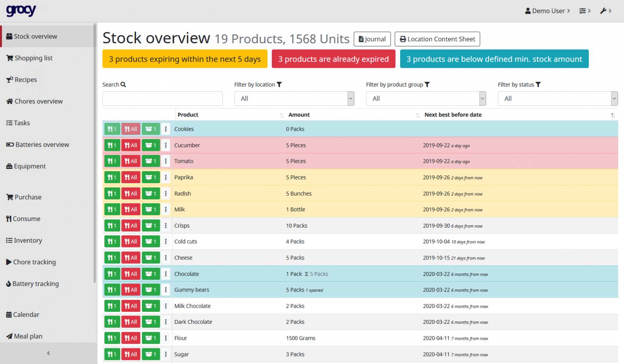The image size is (624, 364).
Task: Click the grocy logo
Action: click(21, 11)
